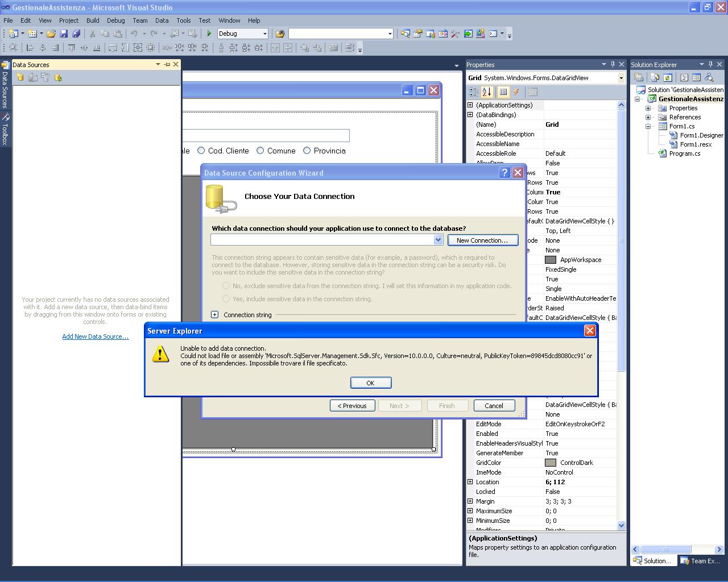
Task: Click the AppWorkspace color swatch
Action: click(551, 260)
